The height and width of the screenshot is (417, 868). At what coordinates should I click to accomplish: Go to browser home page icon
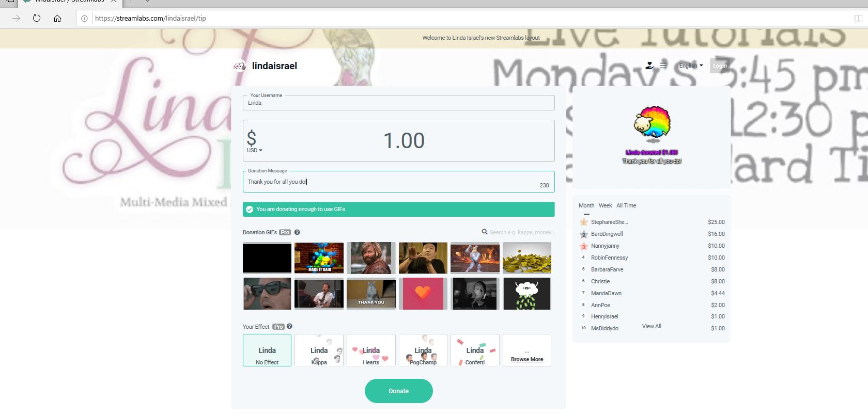[57, 18]
